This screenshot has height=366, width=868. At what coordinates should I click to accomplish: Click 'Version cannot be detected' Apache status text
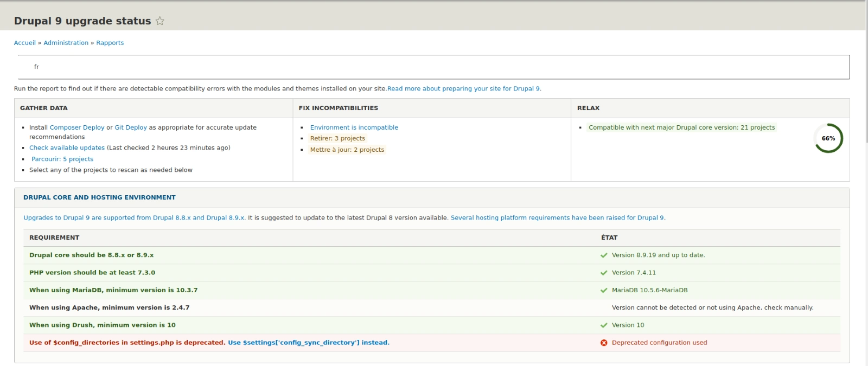713,307
